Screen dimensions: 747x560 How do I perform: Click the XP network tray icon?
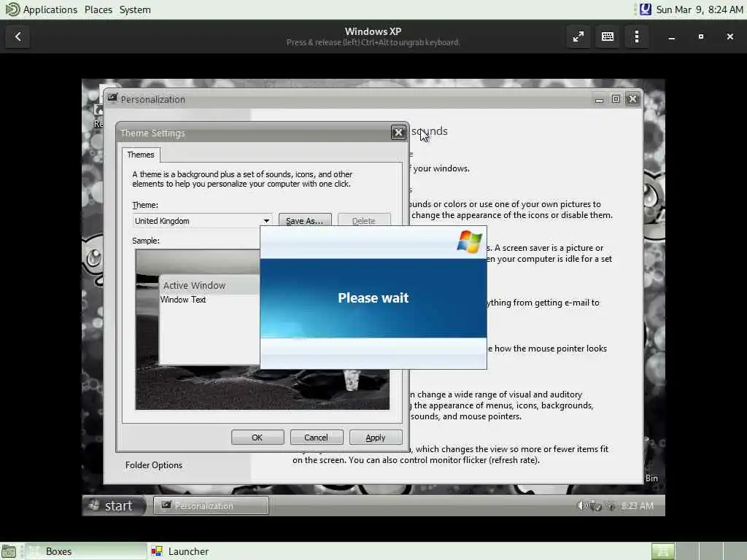coord(611,506)
